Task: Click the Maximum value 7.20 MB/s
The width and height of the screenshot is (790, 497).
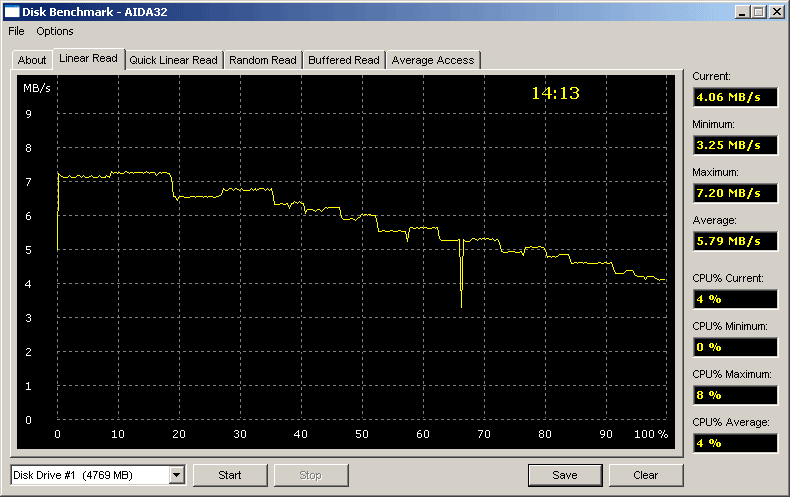Action: 735,193
